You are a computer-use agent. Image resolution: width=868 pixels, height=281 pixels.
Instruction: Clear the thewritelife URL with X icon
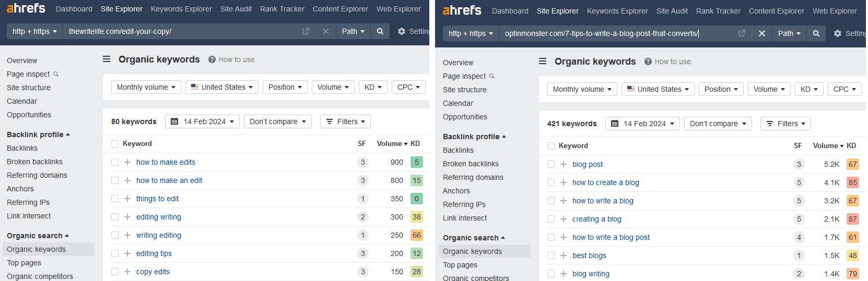click(326, 31)
